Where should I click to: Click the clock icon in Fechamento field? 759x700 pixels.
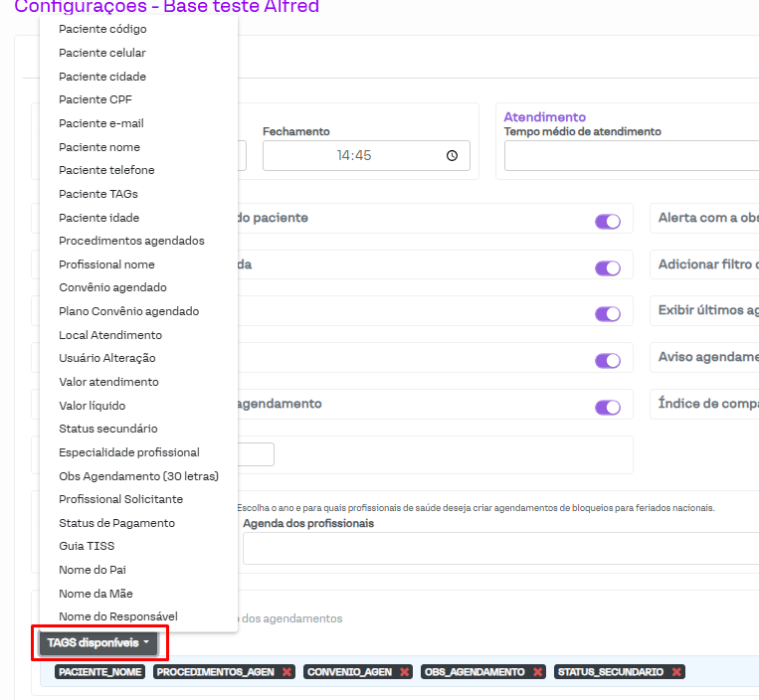(453, 156)
